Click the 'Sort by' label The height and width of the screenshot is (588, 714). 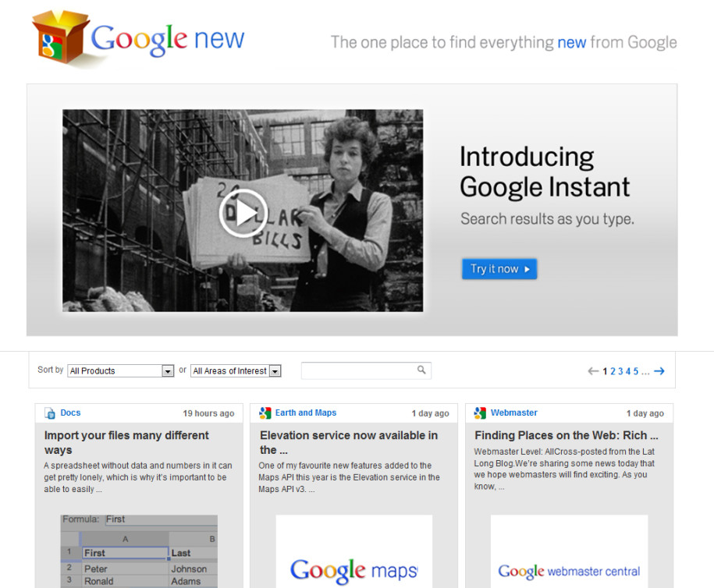(50, 370)
